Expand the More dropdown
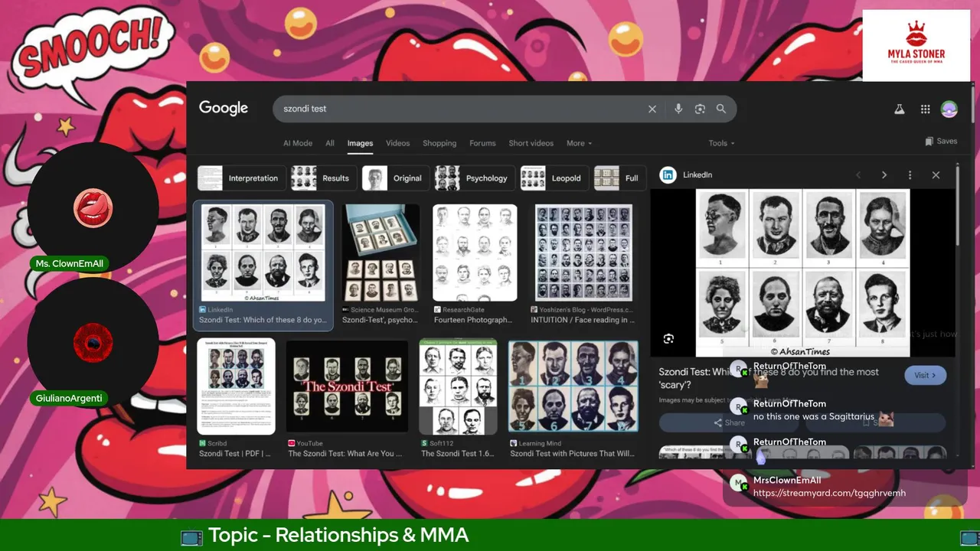Image resolution: width=980 pixels, height=551 pixels. [x=579, y=143]
